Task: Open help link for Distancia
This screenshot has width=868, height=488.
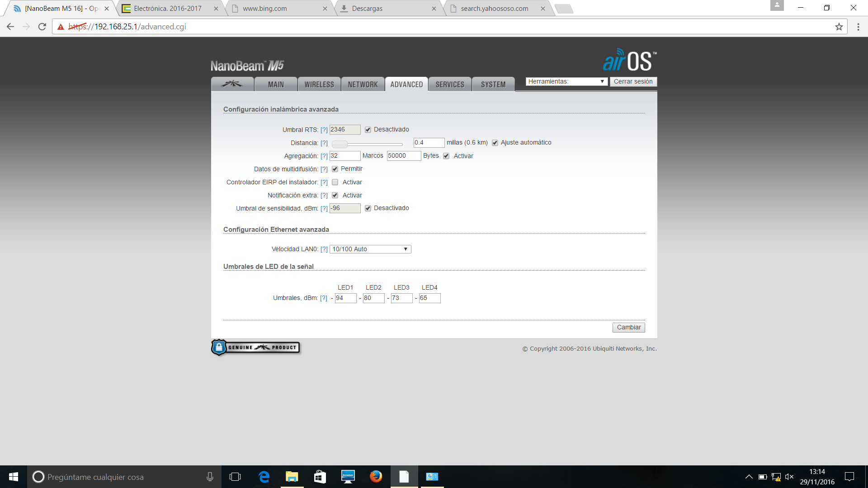Action: click(x=324, y=143)
